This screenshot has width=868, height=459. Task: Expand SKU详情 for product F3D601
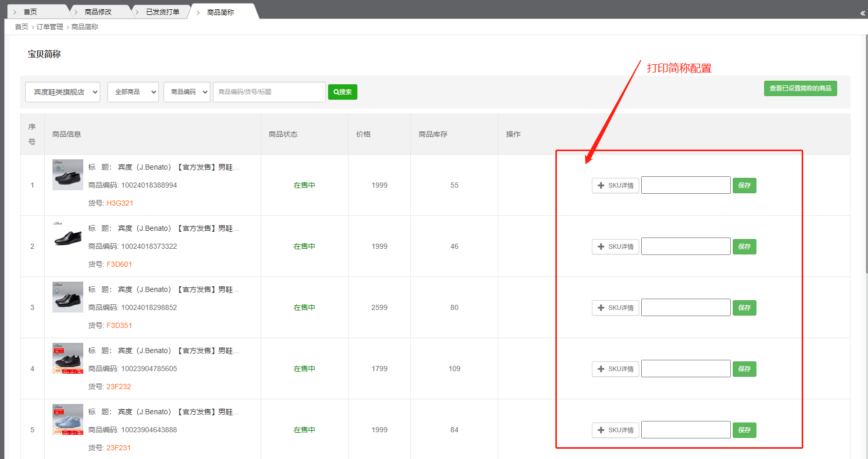(615, 247)
